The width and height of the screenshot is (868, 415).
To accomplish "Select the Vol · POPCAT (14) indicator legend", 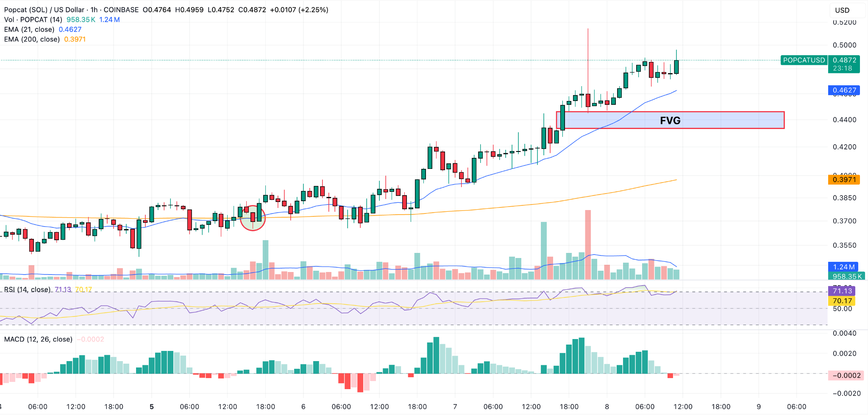I will tap(33, 20).
